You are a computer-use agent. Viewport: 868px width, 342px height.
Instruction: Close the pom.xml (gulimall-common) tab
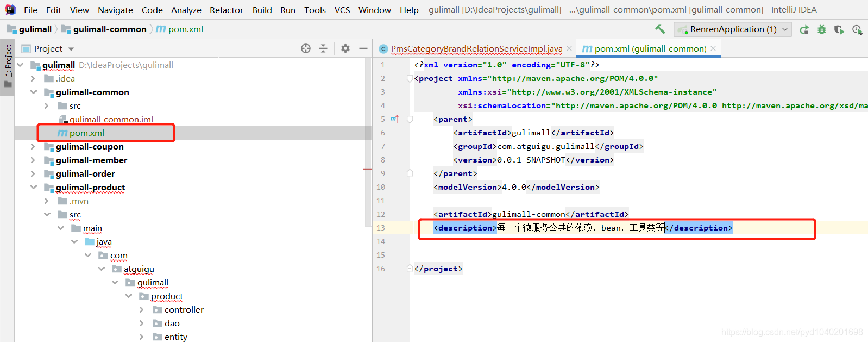(x=713, y=48)
